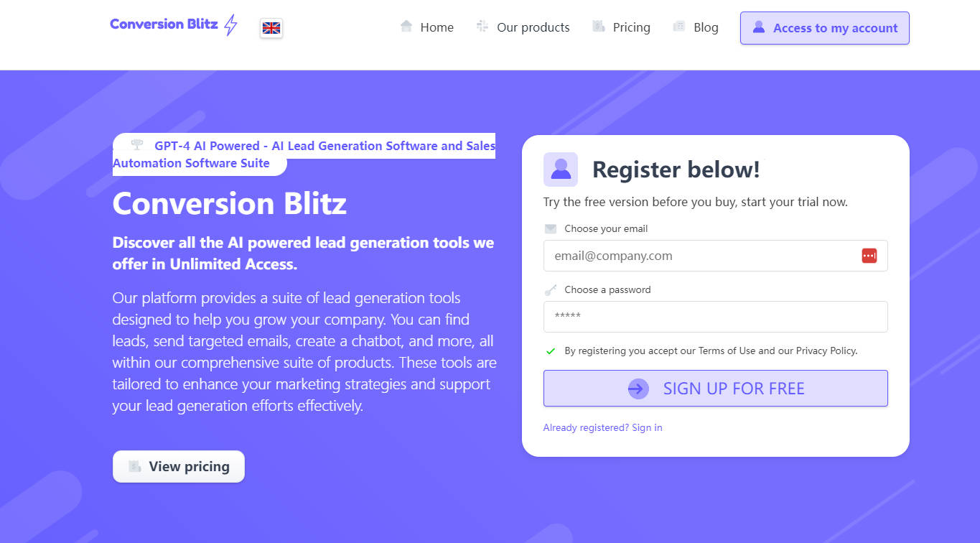Click the user avatar icon beside Register below
Screen dimensions: 980x543
[561, 170]
